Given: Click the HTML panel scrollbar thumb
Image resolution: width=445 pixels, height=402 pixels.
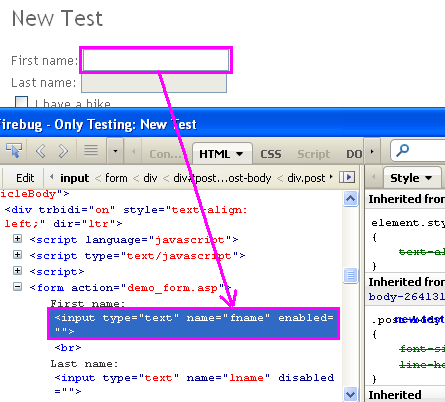Looking at the screenshot, I should pyautogui.click(x=350, y=276).
